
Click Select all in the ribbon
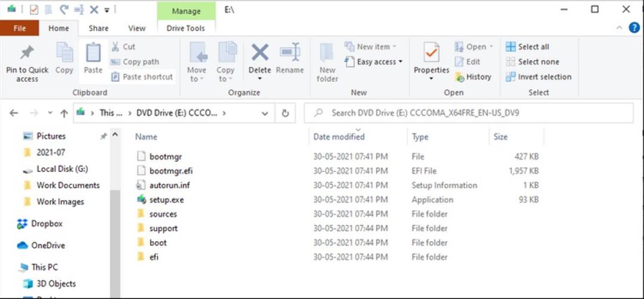[x=527, y=47]
